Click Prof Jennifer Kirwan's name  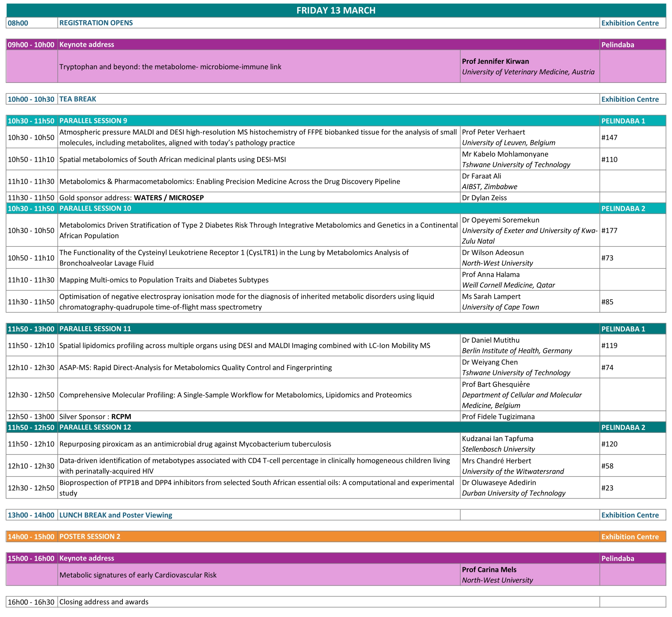pyautogui.click(x=495, y=61)
